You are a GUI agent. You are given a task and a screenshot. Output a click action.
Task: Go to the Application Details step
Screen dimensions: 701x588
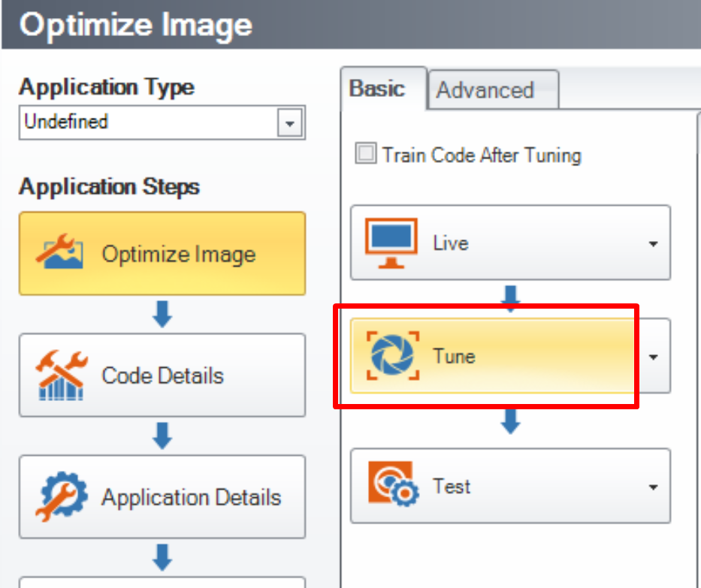tap(162, 496)
